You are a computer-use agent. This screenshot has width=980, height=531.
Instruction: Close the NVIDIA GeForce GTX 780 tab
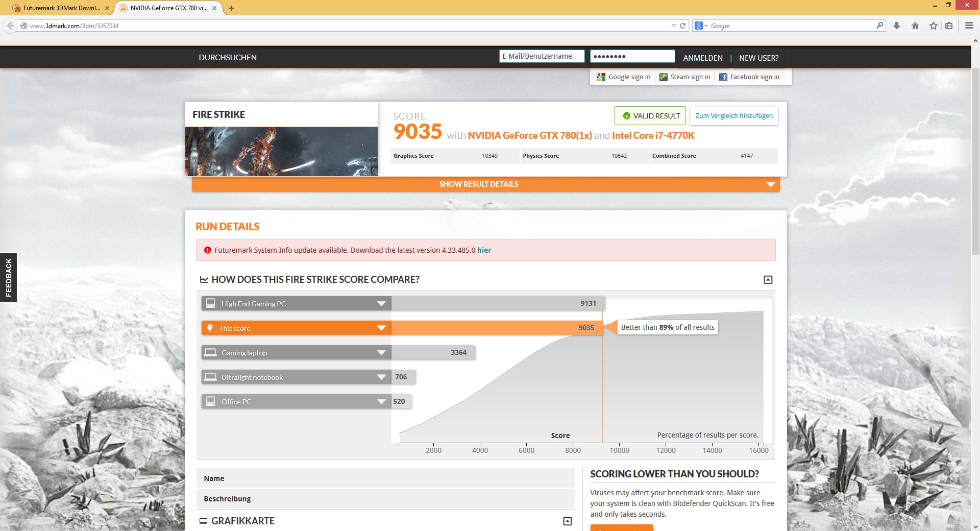click(x=214, y=8)
